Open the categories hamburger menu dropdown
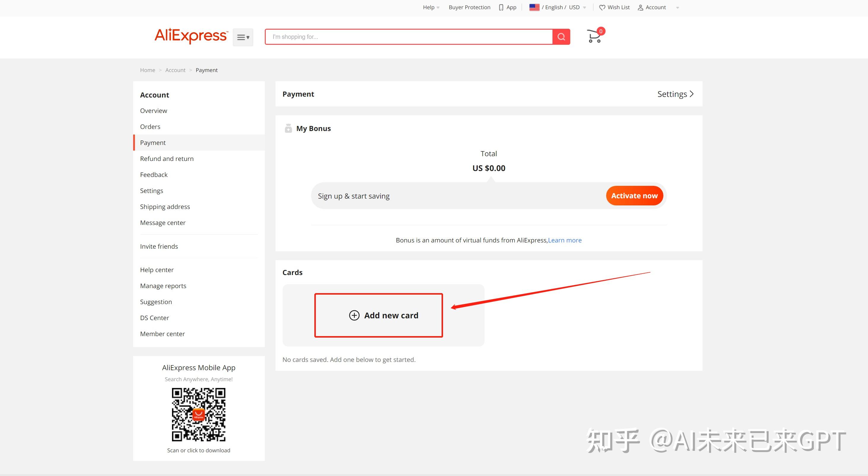 coord(243,37)
